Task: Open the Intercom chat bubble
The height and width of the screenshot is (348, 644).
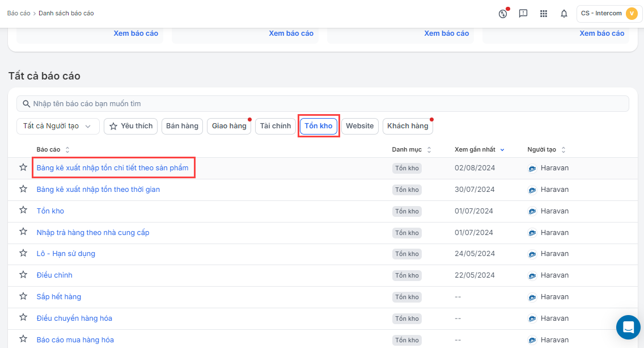Action: click(628, 327)
